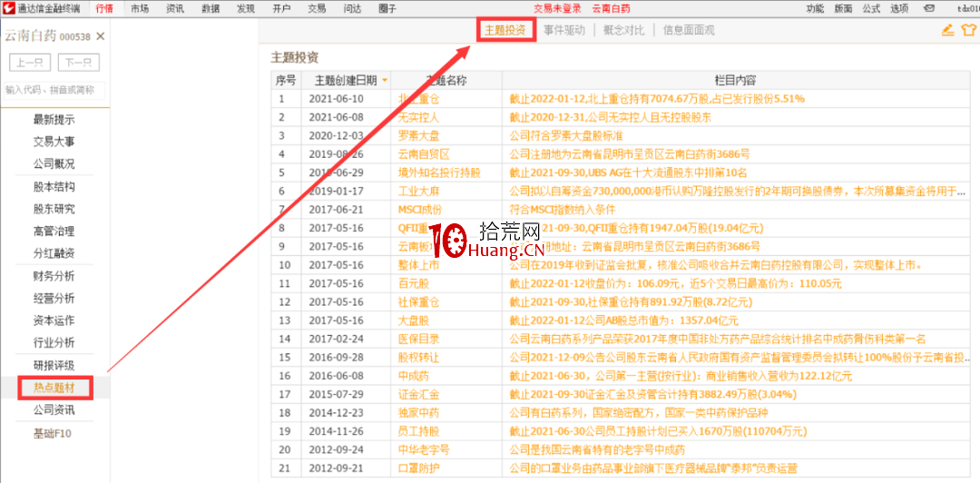Open the 境外知名投行持股 theme link
The image size is (980, 483).
(439, 172)
